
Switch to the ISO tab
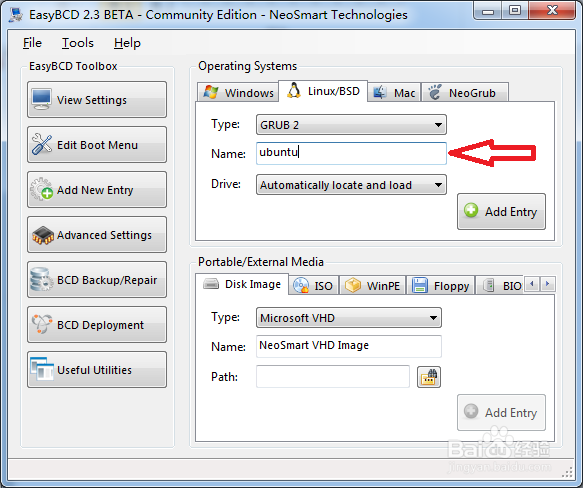click(313, 286)
